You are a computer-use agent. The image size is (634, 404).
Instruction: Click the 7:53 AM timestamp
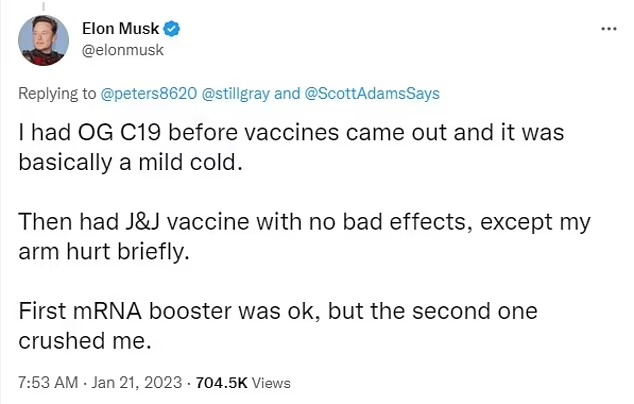point(46,382)
